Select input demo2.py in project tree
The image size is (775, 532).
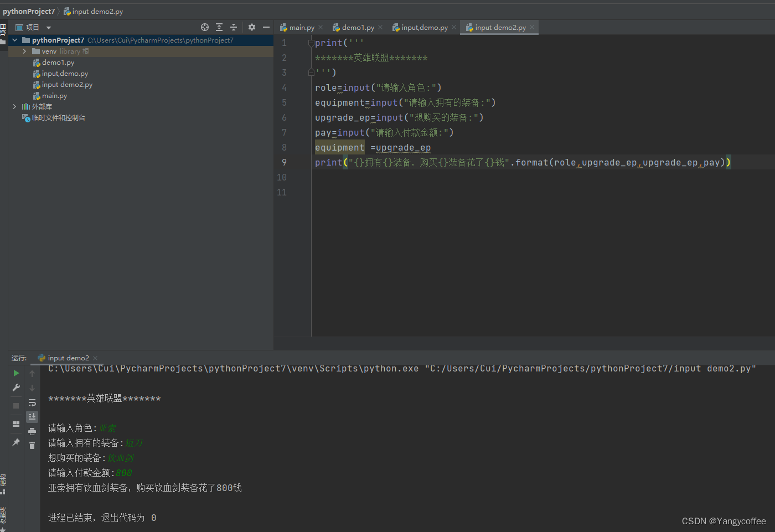[x=67, y=85]
